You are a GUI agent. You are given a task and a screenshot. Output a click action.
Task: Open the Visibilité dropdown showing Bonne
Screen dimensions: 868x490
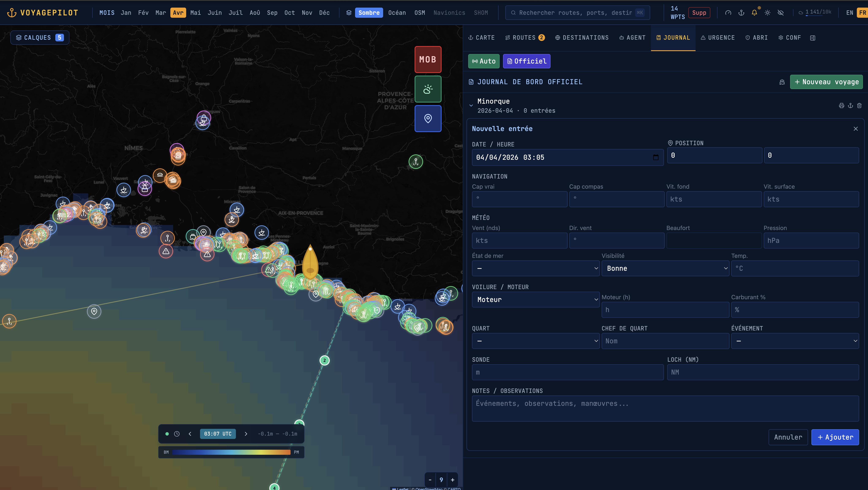coord(665,268)
